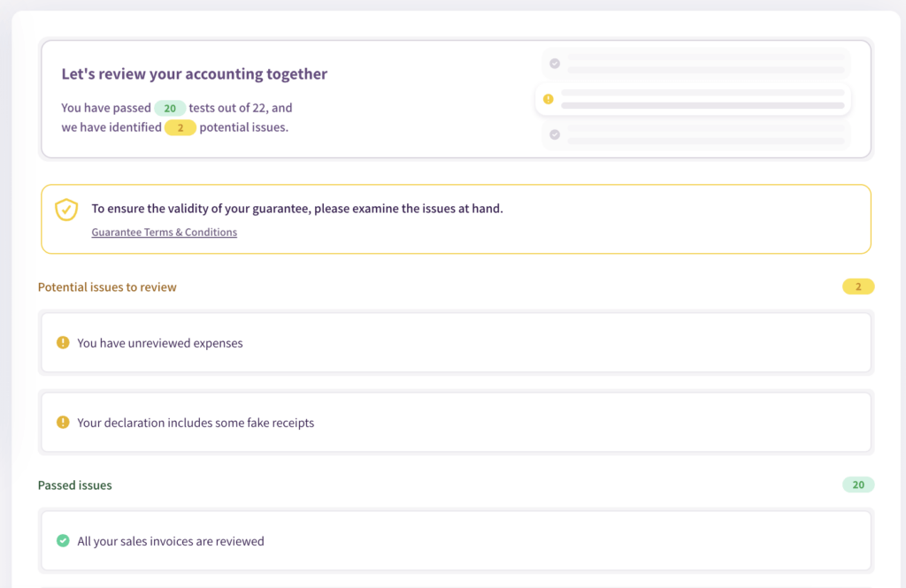
Task: Open Guarantee Terms & Conditions link
Action: pos(164,233)
